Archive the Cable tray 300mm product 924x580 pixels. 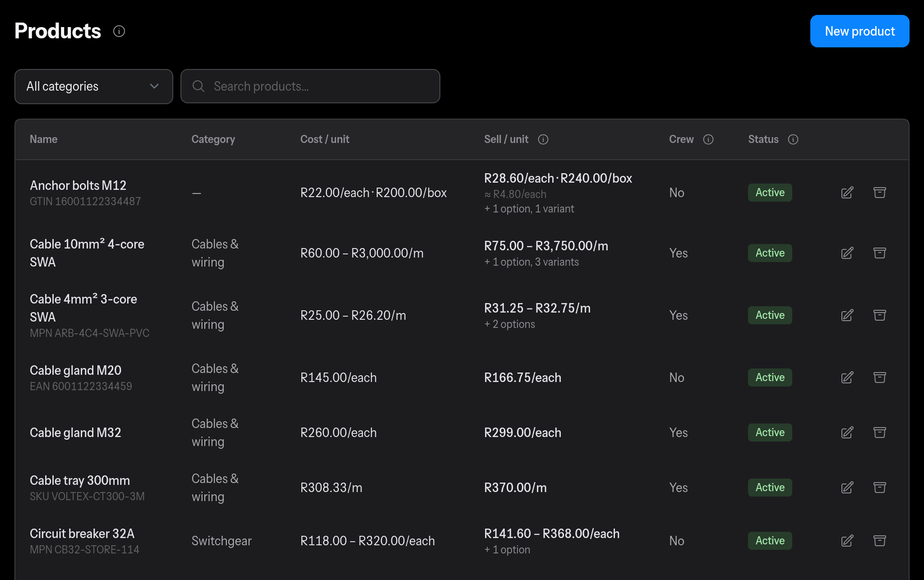click(880, 488)
